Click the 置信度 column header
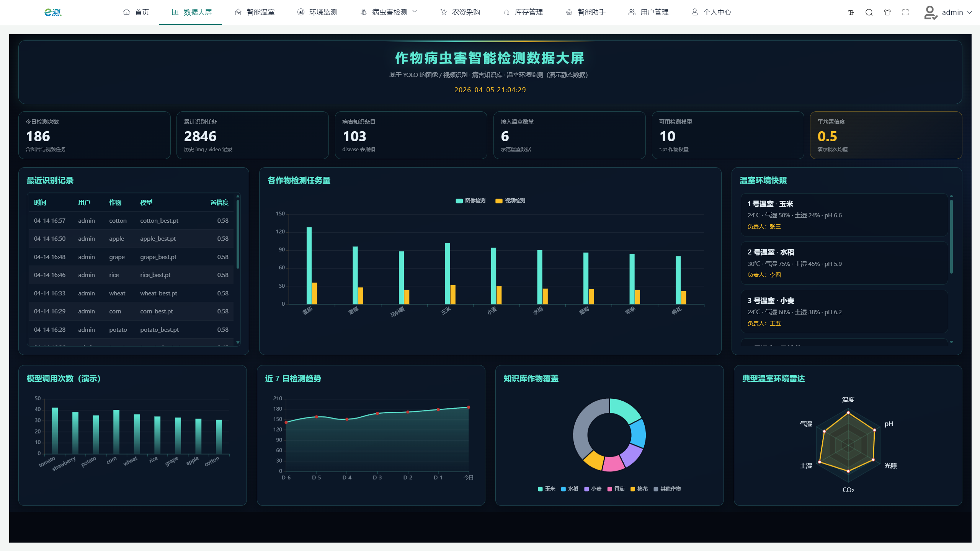Screen dimensions: 980x551 point(219,202)
